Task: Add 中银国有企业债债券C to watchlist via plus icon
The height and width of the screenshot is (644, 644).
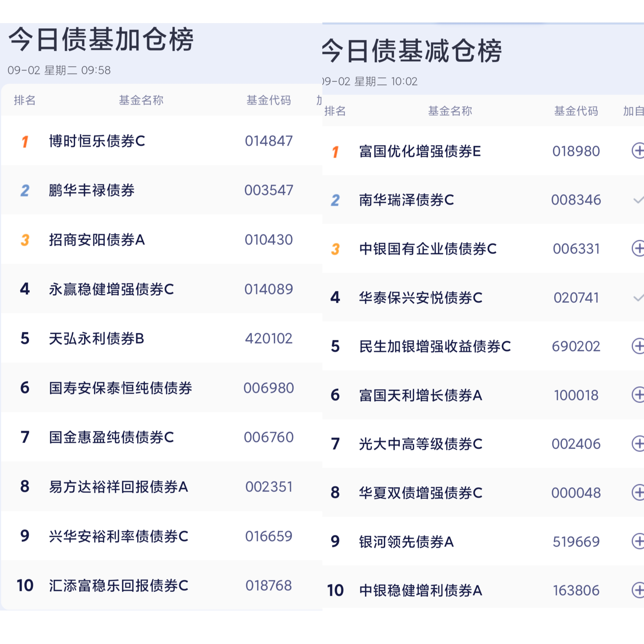Action: [638, 248]
